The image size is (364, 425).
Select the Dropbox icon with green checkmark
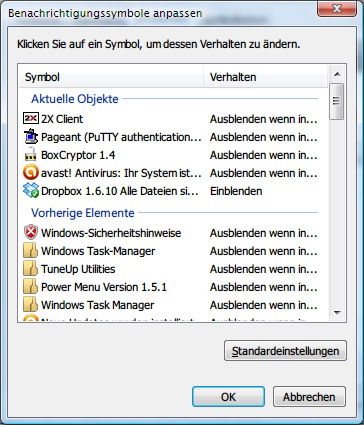31,191
